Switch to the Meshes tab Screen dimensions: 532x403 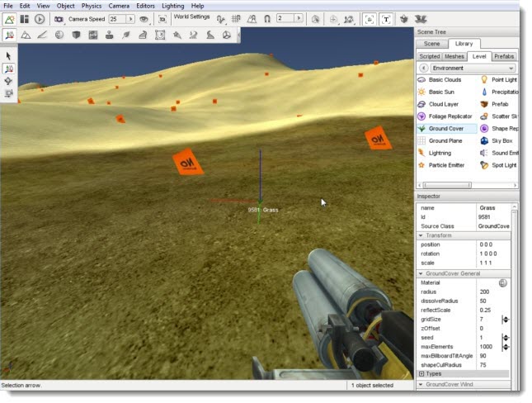pyautogui.click(x=454, y=56)
